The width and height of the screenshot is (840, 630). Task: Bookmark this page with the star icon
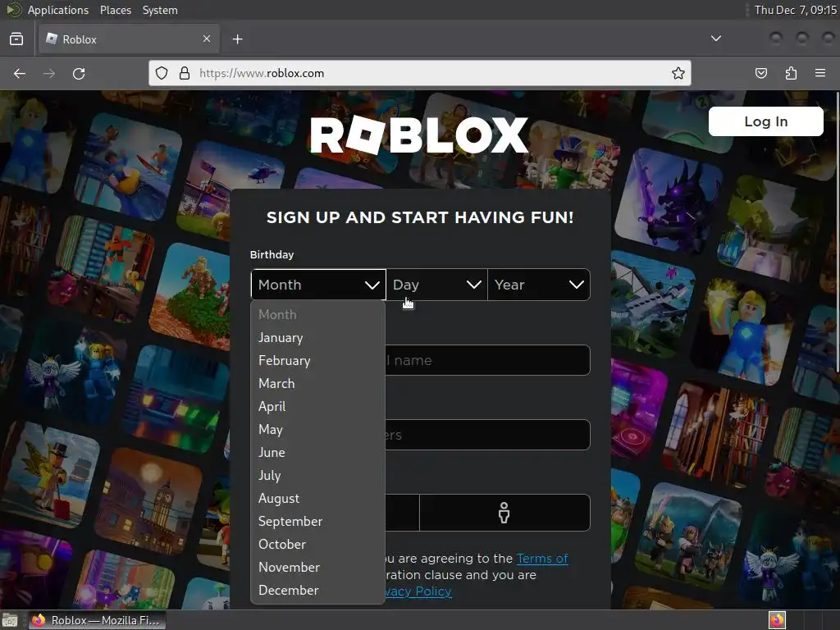678,73
